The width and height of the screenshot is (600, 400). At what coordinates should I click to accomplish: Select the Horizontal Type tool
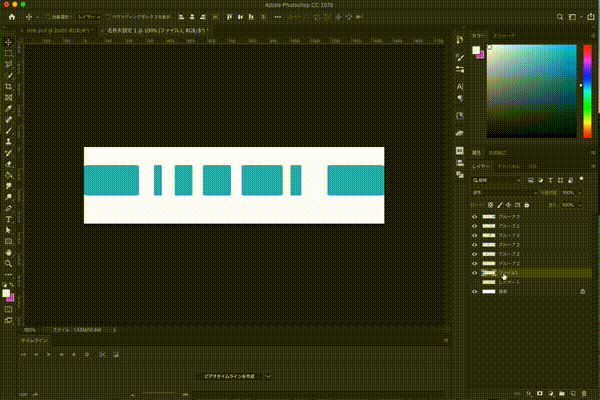click(8, 219)
